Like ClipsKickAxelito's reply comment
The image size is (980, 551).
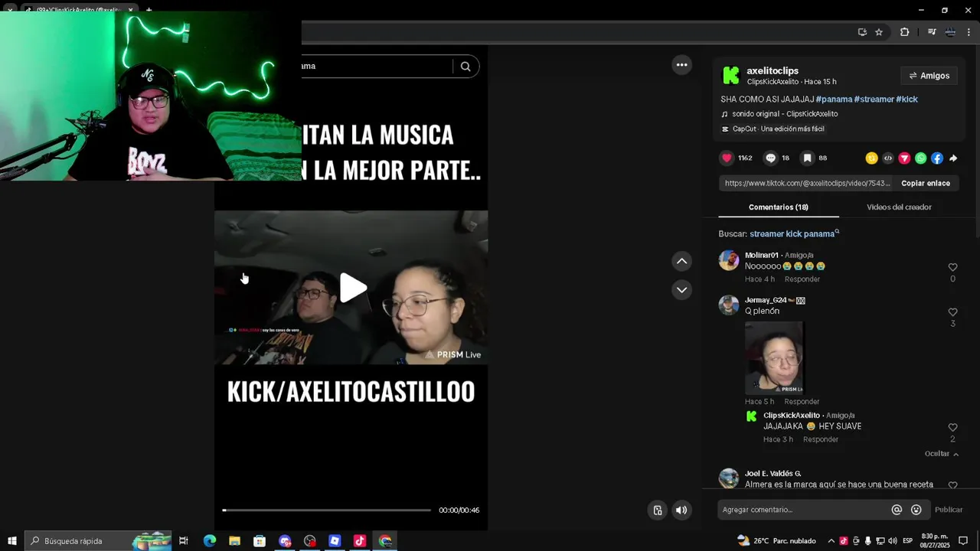pos(952,428)
